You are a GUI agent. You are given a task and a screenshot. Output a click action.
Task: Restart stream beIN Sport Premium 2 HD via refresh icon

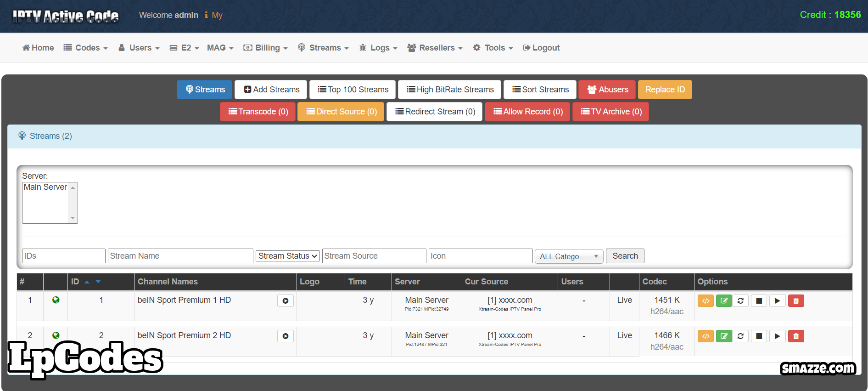point(740,336)
